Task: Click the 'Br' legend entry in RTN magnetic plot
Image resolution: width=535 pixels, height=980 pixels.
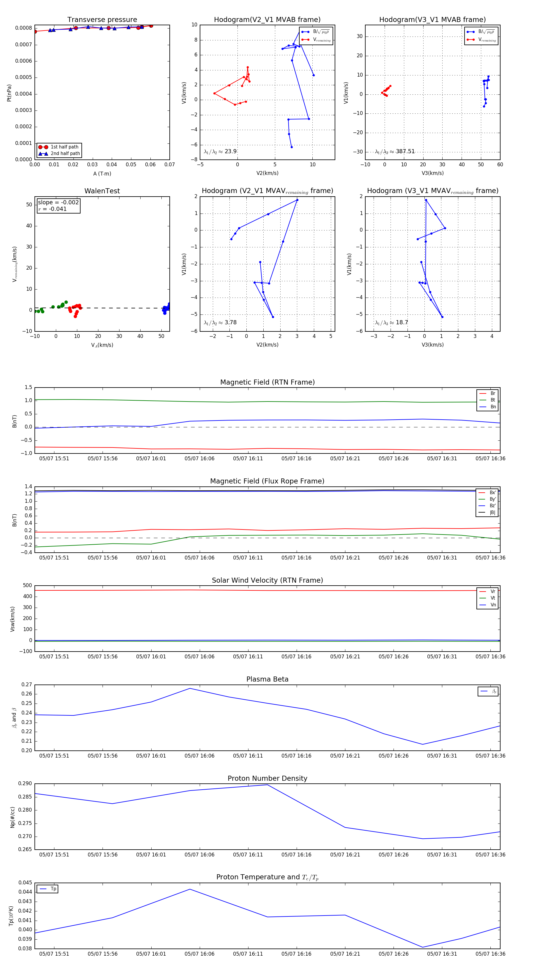Action: [487, 393]
